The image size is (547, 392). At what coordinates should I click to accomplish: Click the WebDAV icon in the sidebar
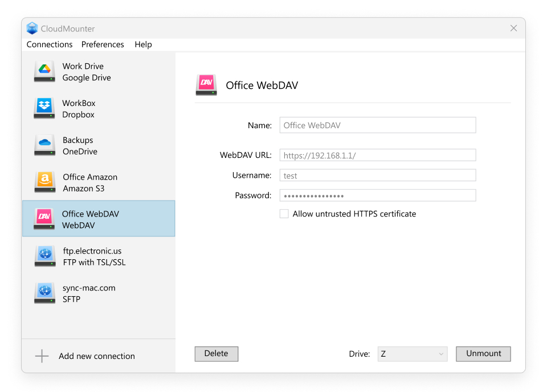click(44, 219)
